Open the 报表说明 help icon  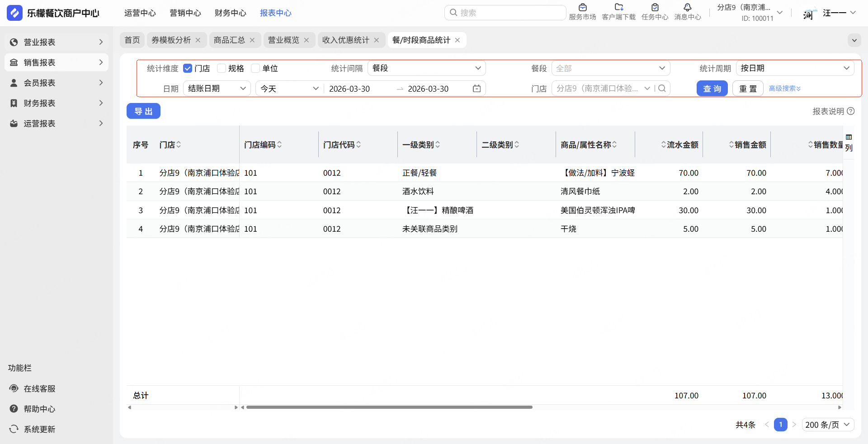851,111
